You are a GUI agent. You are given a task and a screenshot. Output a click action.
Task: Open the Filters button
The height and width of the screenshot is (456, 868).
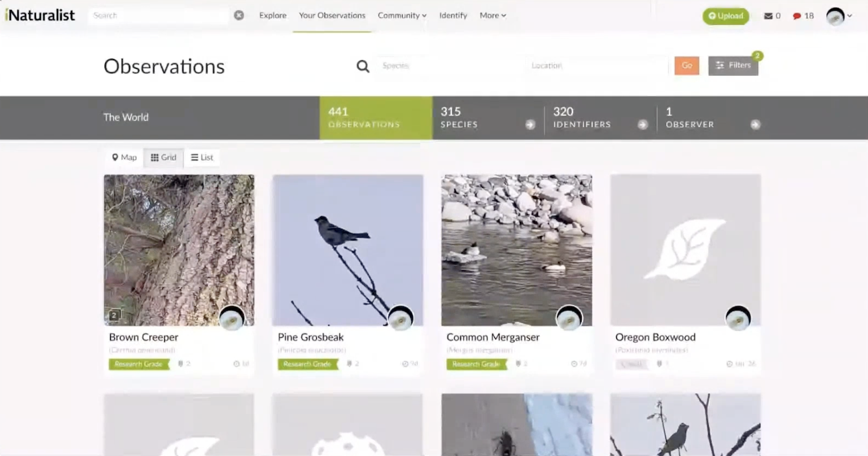pyautogui.click(x=733, y=66)
